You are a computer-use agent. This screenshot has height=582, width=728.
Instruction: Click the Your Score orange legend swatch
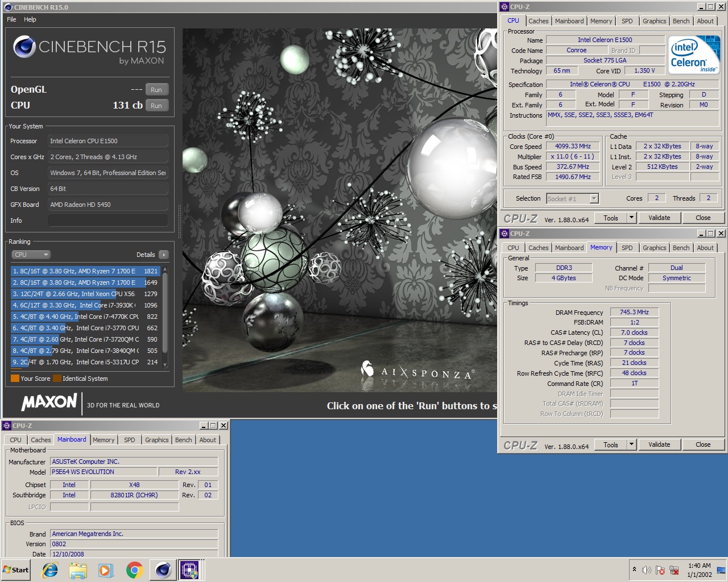(15, 378)
